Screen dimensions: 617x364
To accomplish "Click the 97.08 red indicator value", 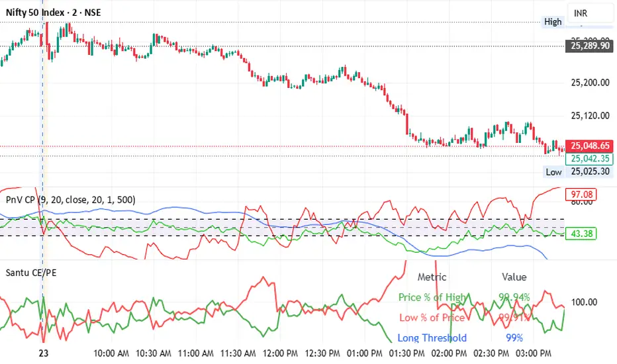I will click(581, 195).
